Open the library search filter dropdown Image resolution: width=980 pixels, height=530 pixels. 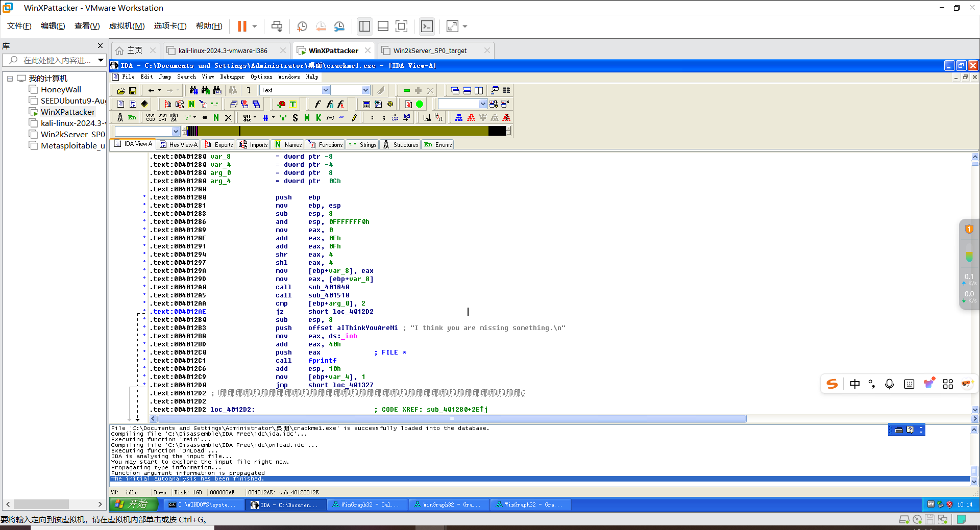coord(101,60)
